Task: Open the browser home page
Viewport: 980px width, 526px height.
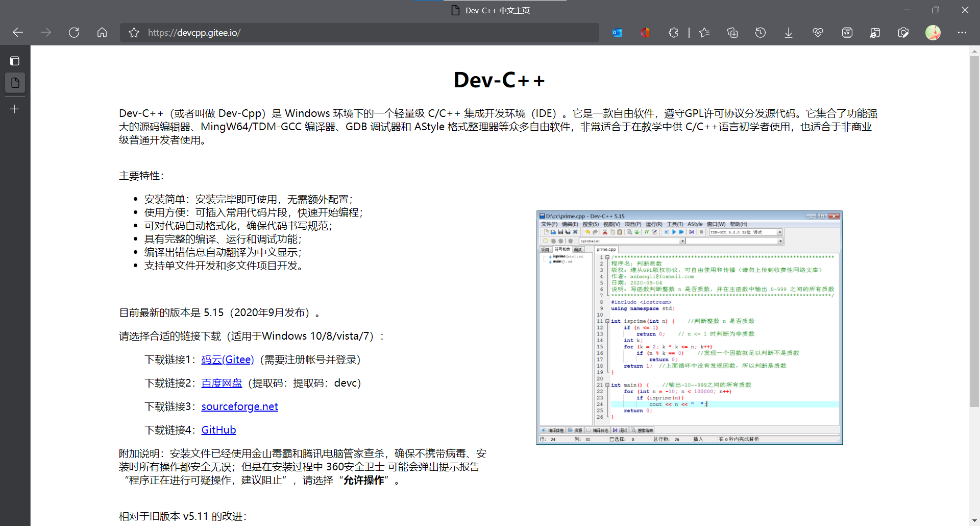Action: click(x=102, y=33)
